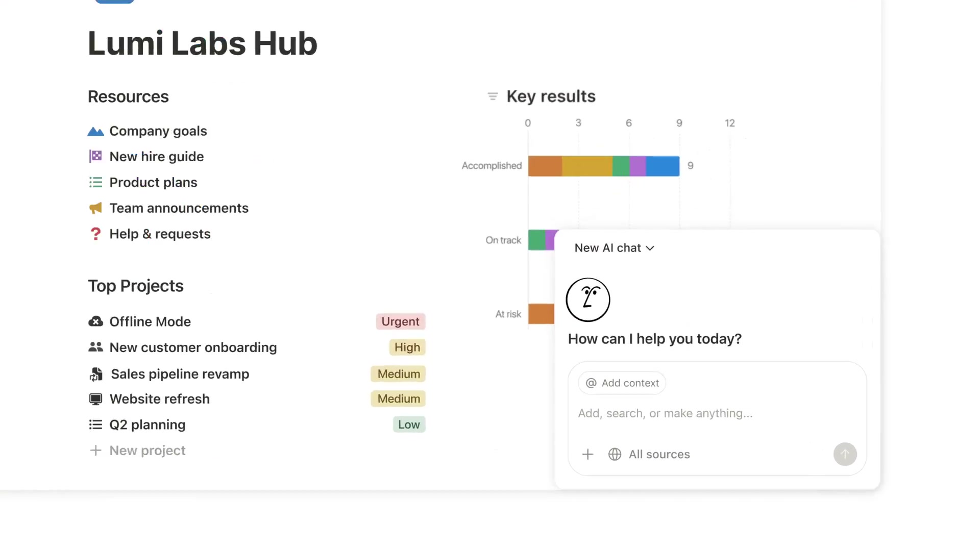Screen dimensions: 980x551
Task: Click the Team announcements megaphone icon
Action: pos(95,208)
